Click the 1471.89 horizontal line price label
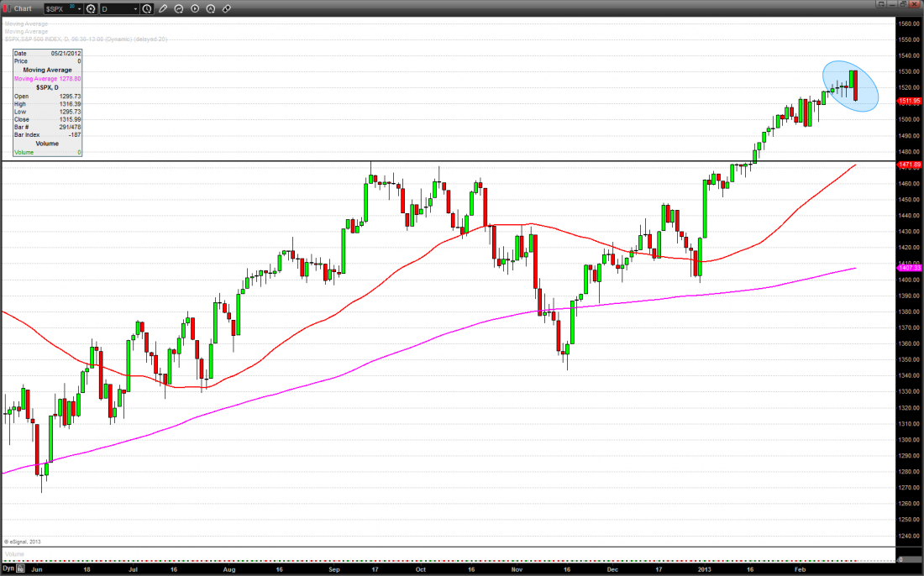Image resolution: width=924 pixels, height=576 pixels. [910, 165]
